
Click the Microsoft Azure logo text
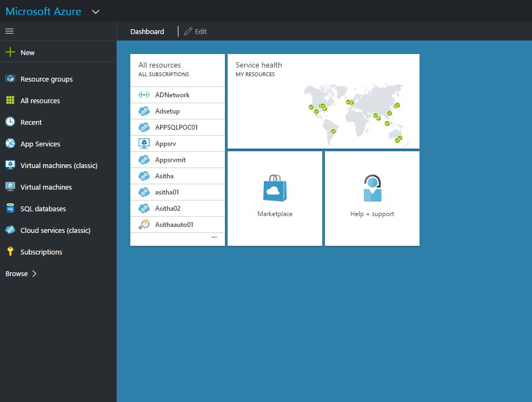coord(43,11)
